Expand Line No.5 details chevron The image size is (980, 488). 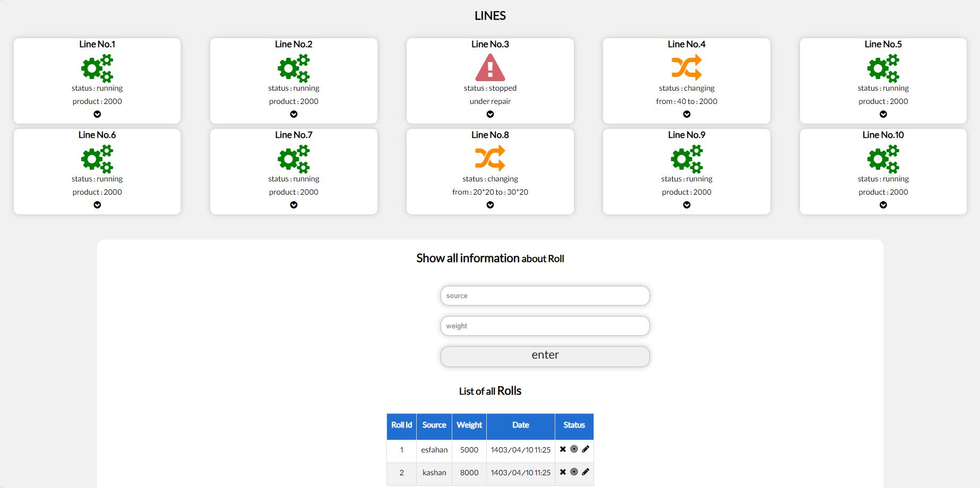[883, 114]
